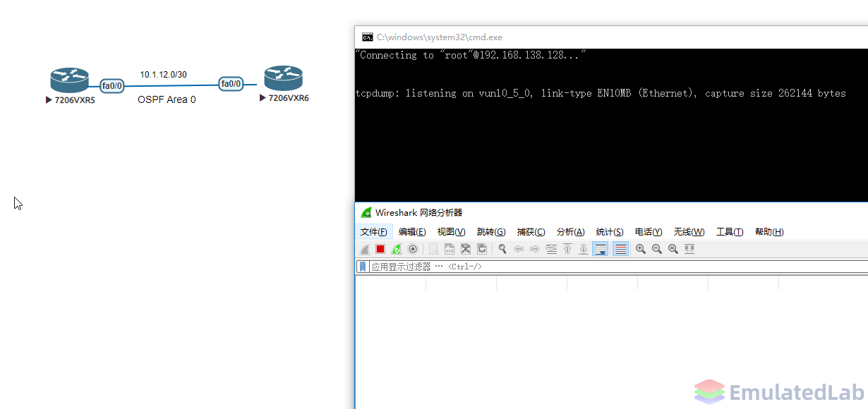
Task: Toggle packet list colorize rules
Action: tap(620, 249)
